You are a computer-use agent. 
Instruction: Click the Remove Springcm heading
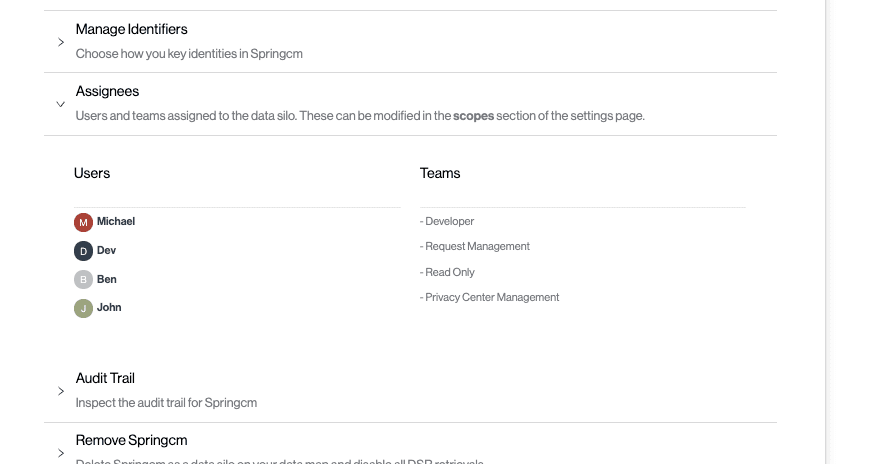[x=131, y=440]
